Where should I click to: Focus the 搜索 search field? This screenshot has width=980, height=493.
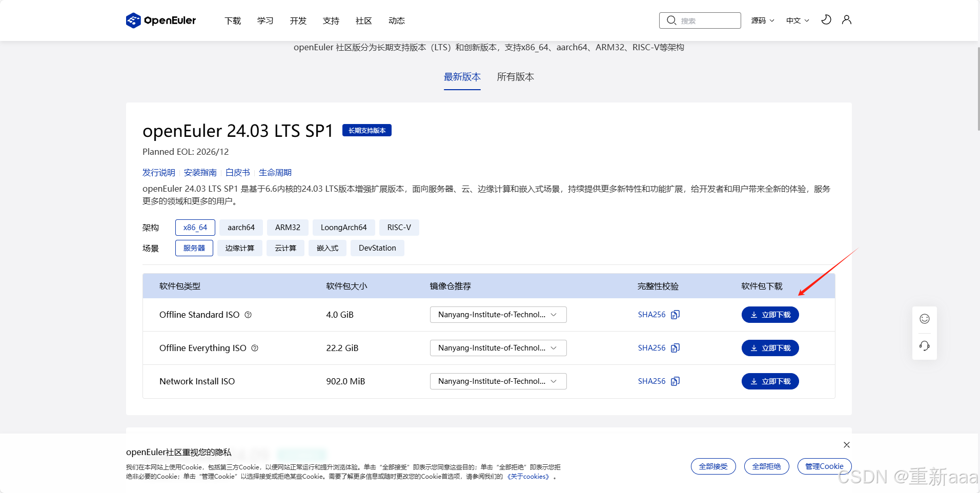coord(700,20)
